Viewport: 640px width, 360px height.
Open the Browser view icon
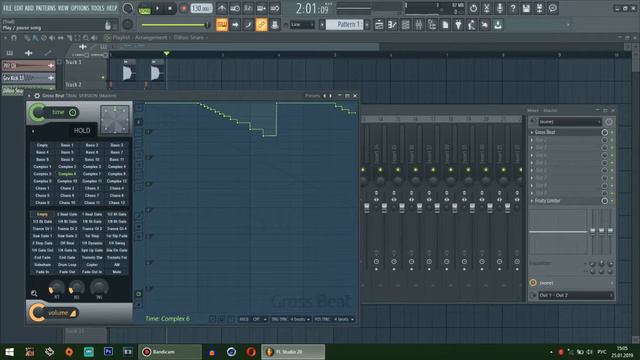(432, 25)
